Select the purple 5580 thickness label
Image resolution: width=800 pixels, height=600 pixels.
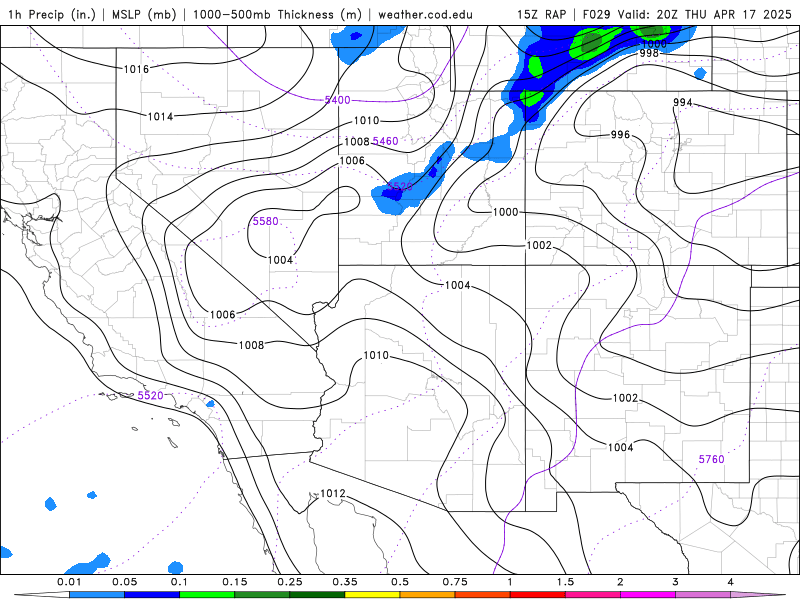click(266, 221)
